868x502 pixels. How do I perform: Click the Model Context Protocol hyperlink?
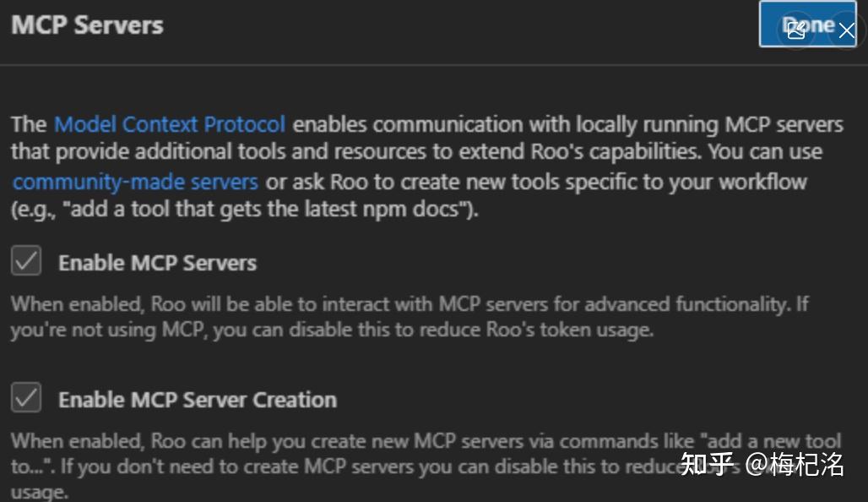169,124
